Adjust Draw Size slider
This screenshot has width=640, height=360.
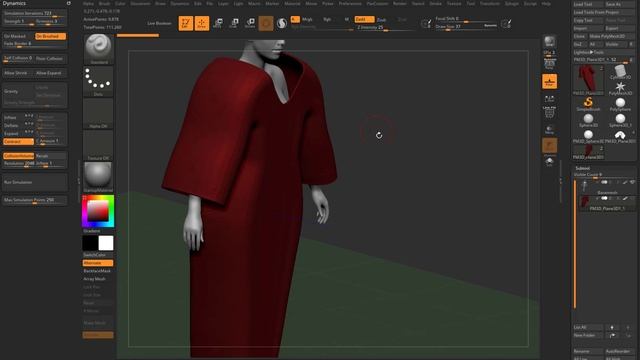(x=466, y=27)
